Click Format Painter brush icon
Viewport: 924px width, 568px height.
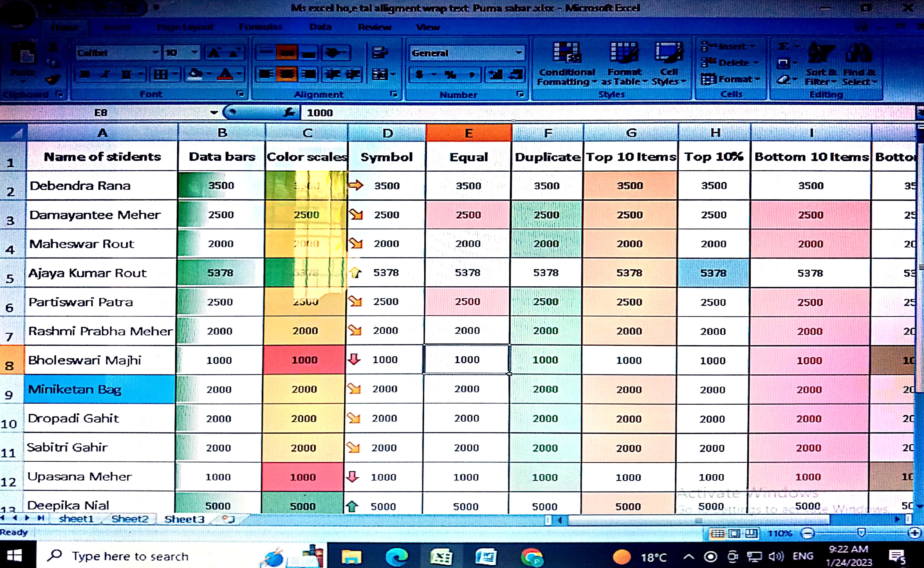pos(53,80)
